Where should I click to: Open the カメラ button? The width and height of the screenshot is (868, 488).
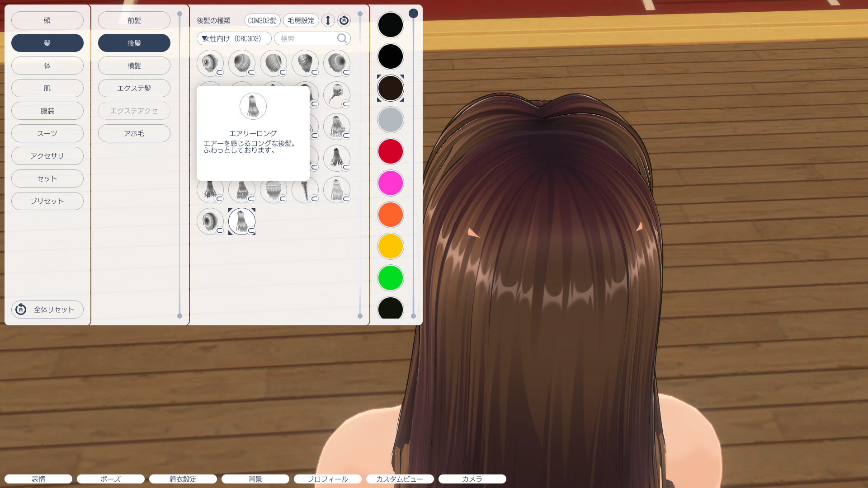point(472,479)
